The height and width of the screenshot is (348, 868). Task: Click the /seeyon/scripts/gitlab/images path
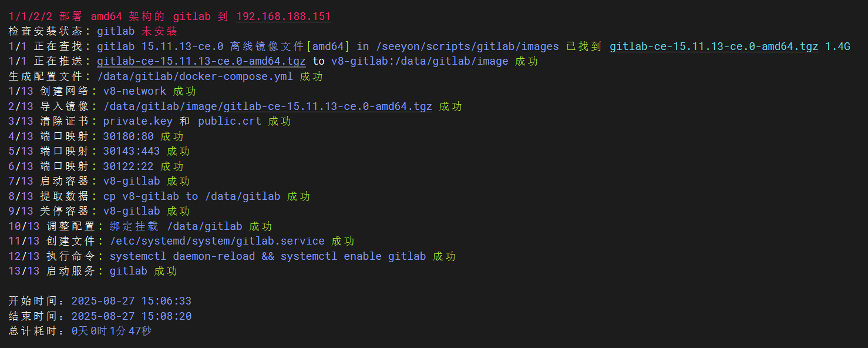pos(466,46)
